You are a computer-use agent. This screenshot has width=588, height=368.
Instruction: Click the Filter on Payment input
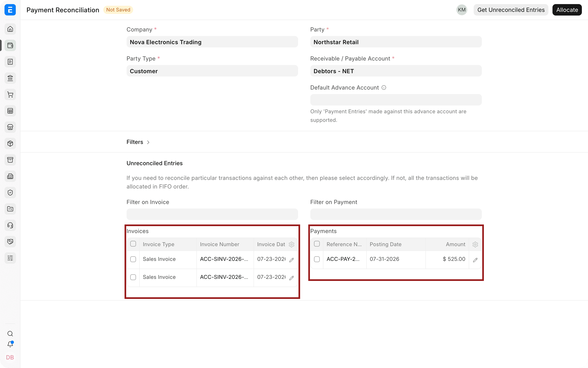[396, 214]
